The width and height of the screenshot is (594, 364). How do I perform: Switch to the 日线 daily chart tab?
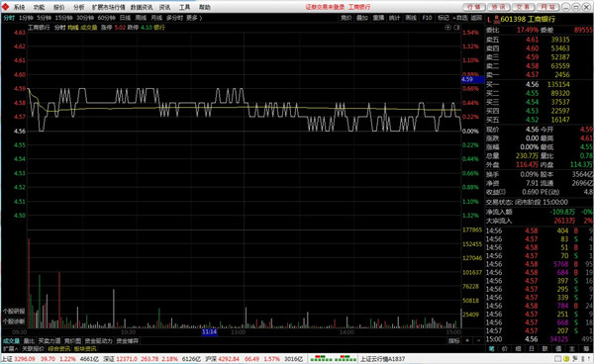click(125, 18)
